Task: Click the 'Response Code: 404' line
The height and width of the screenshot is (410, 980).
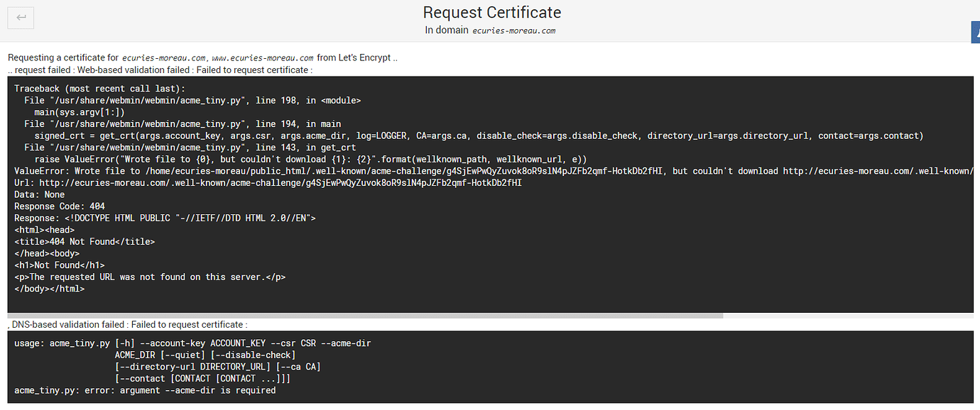Action: [60, 206]
